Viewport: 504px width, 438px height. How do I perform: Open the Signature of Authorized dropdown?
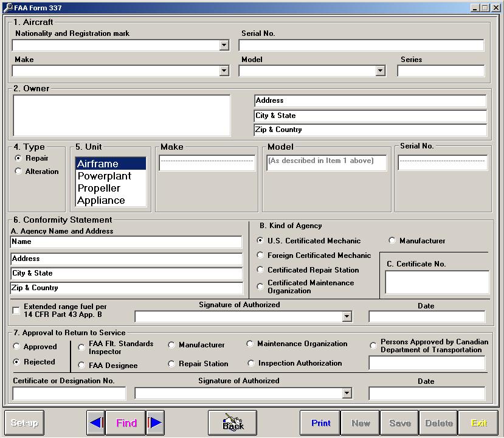click(x=347, y=316)
